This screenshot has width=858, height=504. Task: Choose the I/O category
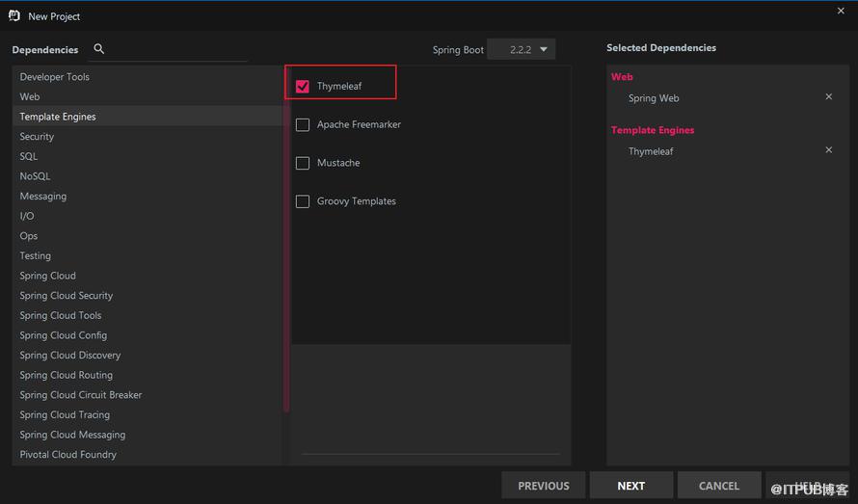pos(147,216)
